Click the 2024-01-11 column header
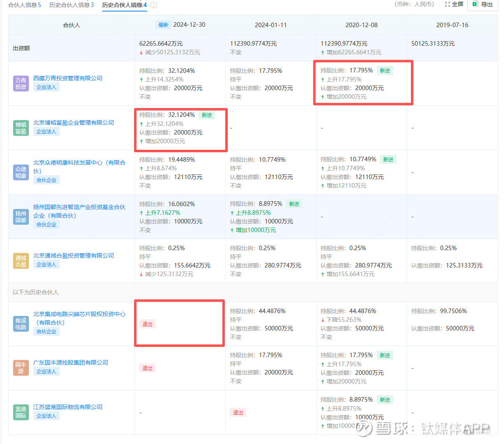 coord(271,25)
